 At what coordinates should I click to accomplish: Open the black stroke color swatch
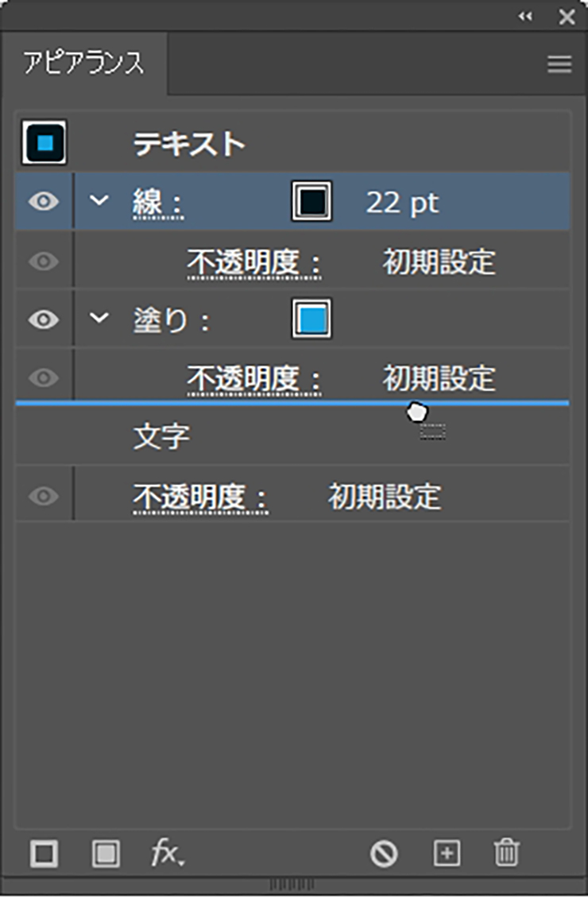coord(311,202)
